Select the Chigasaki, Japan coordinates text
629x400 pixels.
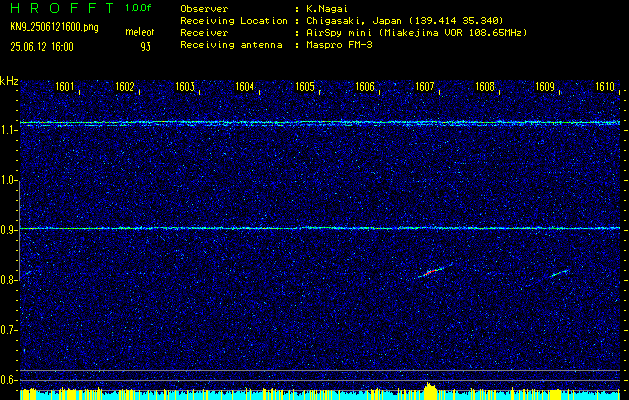[x=405, y=20]
